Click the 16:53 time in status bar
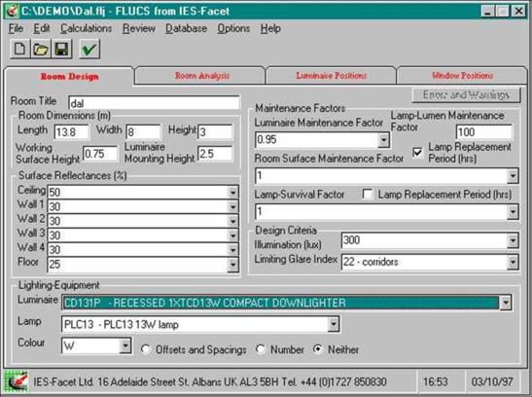This screenshot has width=532, height=397. (x=436, y=382)
